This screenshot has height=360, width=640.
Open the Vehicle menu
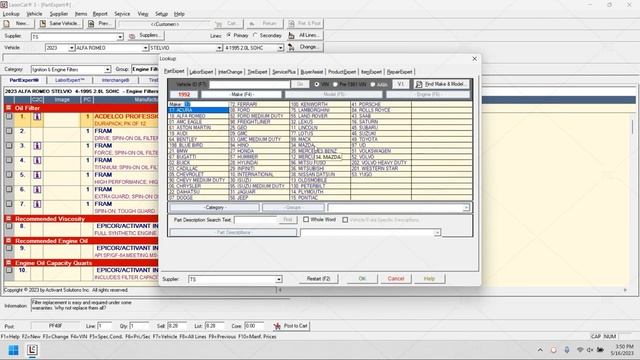pyautogui.click(x=34, y=14)
